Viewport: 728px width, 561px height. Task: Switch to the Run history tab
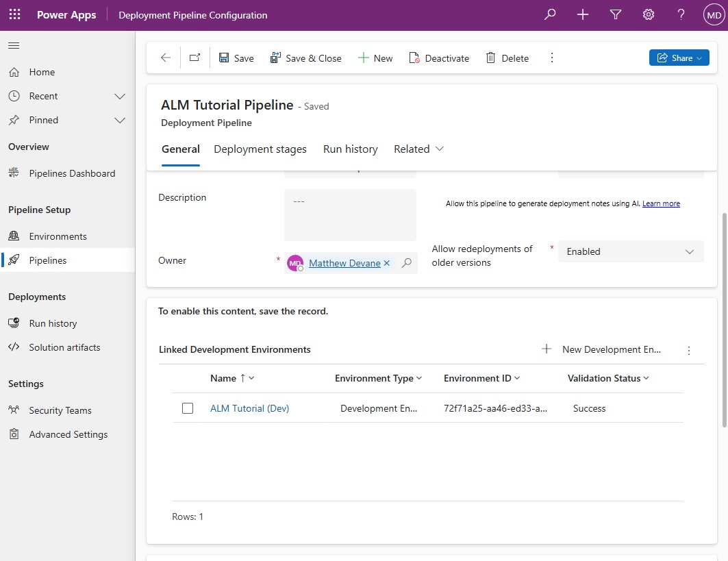pyautogui.click(x=350, y=149)
